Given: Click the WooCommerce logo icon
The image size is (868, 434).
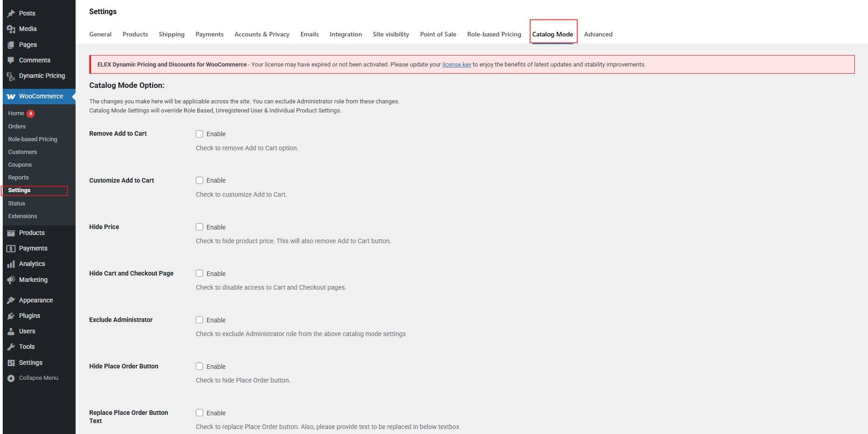Looking at the screenshot, I should 11,97.
